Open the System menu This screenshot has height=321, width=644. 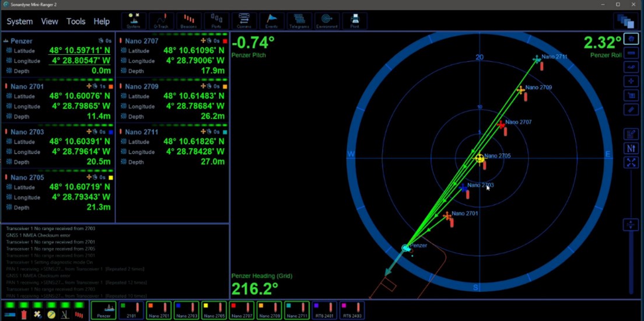(20, 22)
